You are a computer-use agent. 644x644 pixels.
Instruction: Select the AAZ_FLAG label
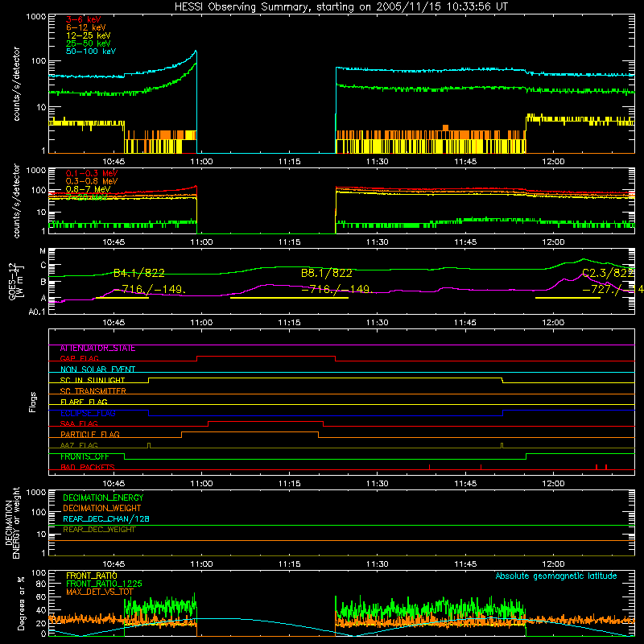coord(79,445)
